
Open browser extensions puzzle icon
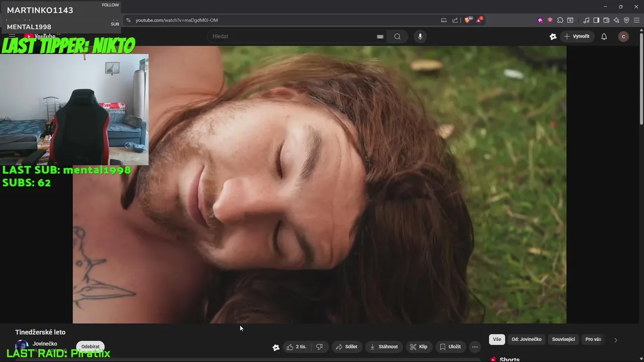[560, 20]
